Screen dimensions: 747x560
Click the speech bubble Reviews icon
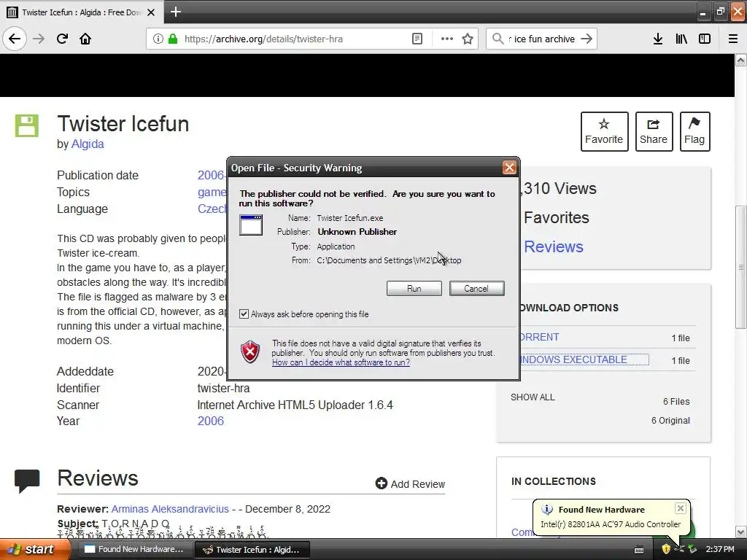[x=27, y=481]
